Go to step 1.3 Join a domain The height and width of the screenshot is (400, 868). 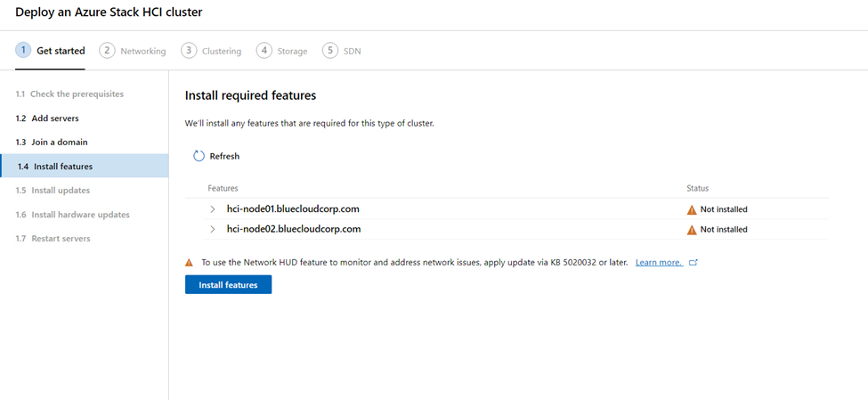[x=52, y=142]
